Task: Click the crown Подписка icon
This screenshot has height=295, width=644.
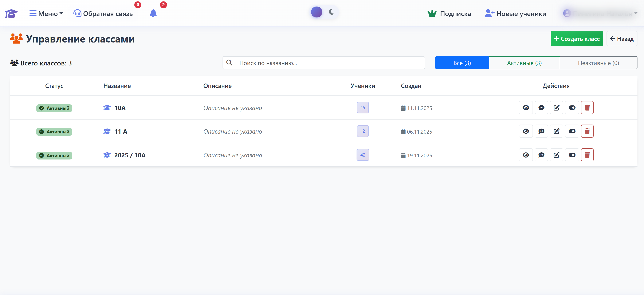Action: (x=432, y=13)
